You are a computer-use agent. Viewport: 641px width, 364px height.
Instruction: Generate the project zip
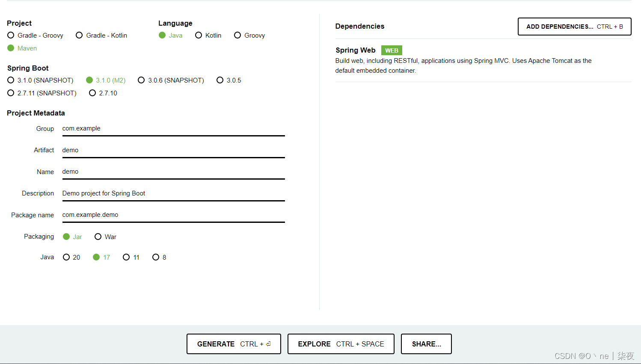coord(234,344)
